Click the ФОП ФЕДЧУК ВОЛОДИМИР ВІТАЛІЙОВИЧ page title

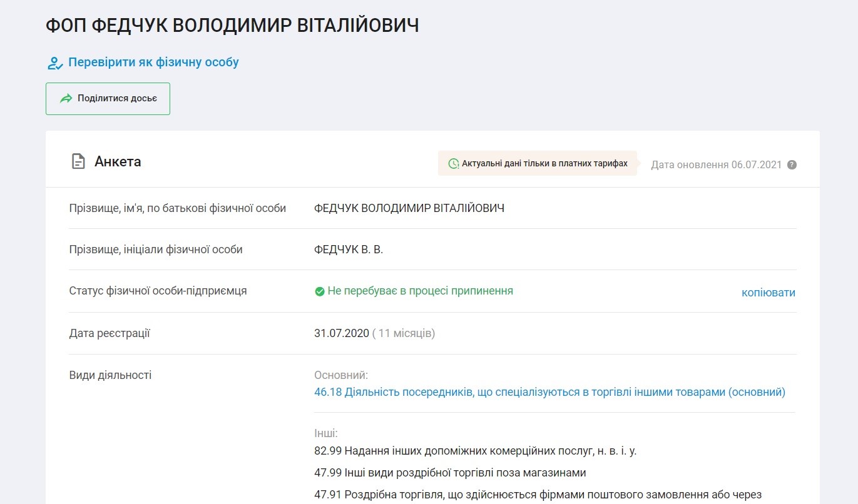click(x=232, y=26)
